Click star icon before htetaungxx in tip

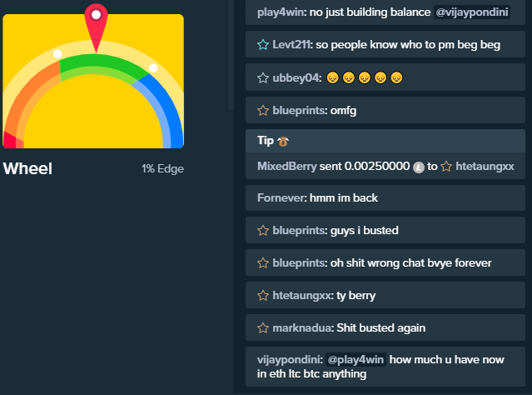[x=446, y=167]
